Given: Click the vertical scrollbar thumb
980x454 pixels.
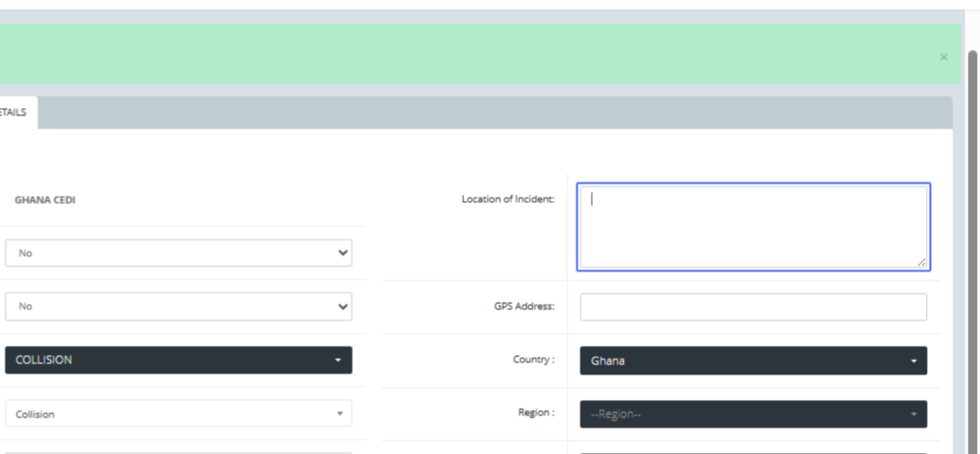Looking at the screenshot, I should click(972, 245).
